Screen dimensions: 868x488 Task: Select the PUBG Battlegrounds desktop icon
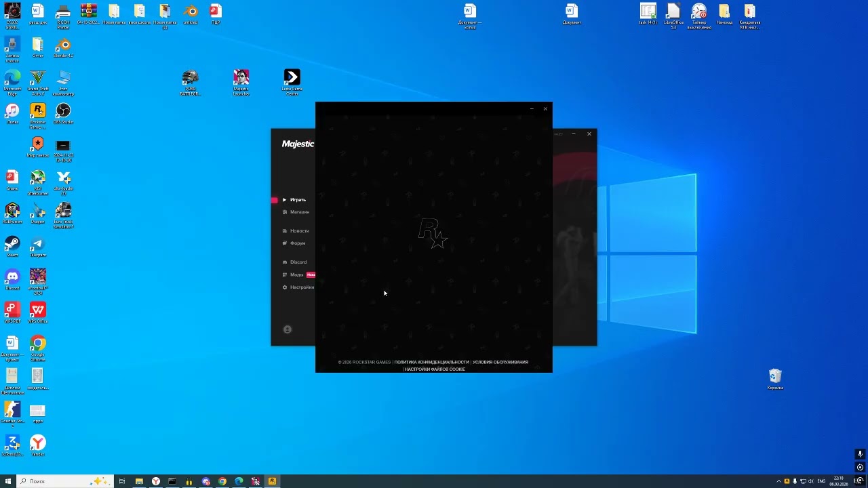pyautogui.click(x=191, y=82)
